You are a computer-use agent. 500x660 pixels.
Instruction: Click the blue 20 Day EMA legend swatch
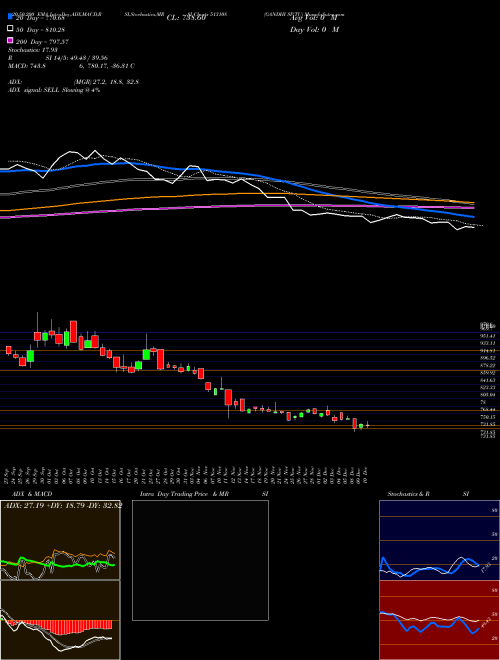tap(10, 17)
